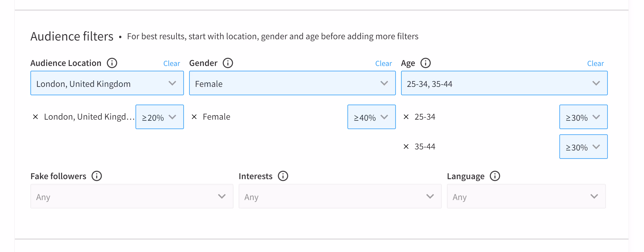Screen dimensions: 644x252
Task: Open the Gender dropdown showing Female
Action: click(x=292, y=83)
